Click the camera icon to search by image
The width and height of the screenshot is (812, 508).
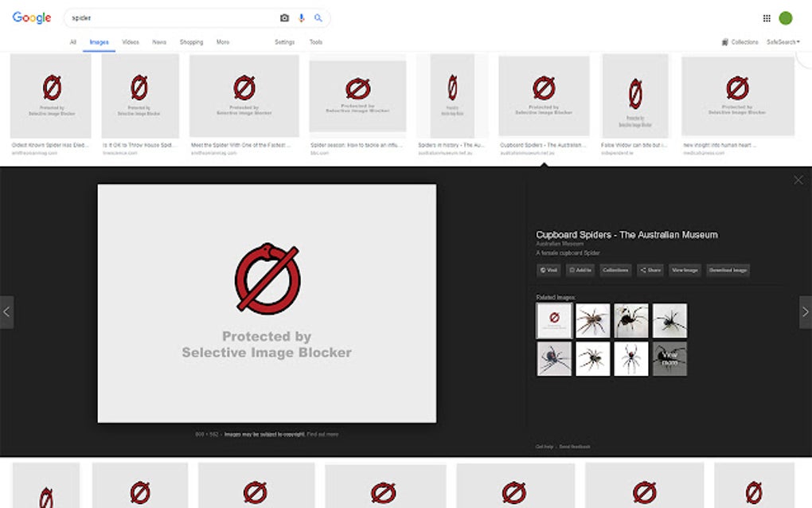(x=284, y=18)
